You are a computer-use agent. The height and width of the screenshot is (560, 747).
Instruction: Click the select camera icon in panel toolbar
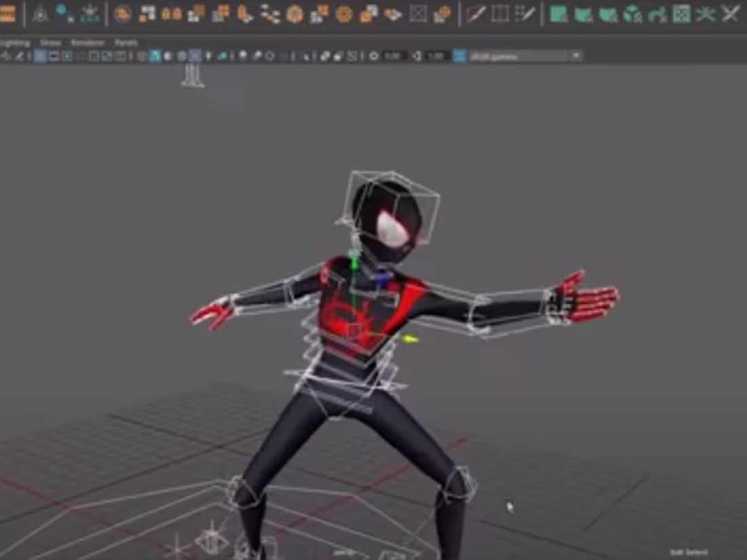click(6, 56)
